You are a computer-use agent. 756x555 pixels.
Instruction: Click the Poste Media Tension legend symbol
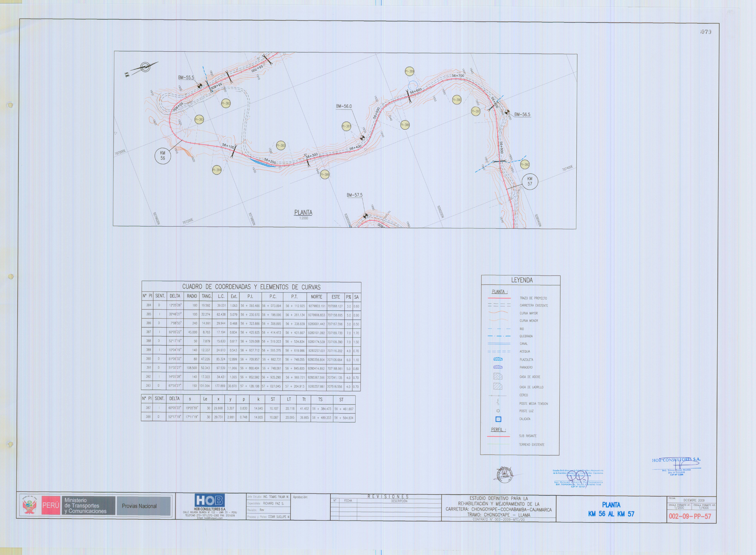click(498, 402)
